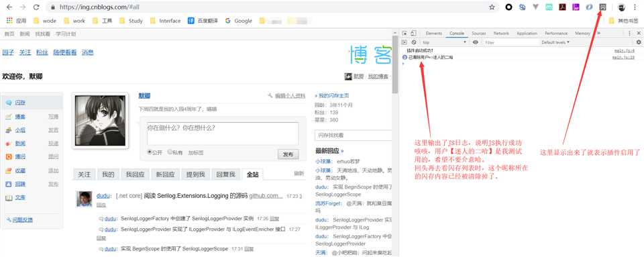This screenshot has width=644, height=257.
Task: Open the Study bookmark folder
Action: coord(131,21)
